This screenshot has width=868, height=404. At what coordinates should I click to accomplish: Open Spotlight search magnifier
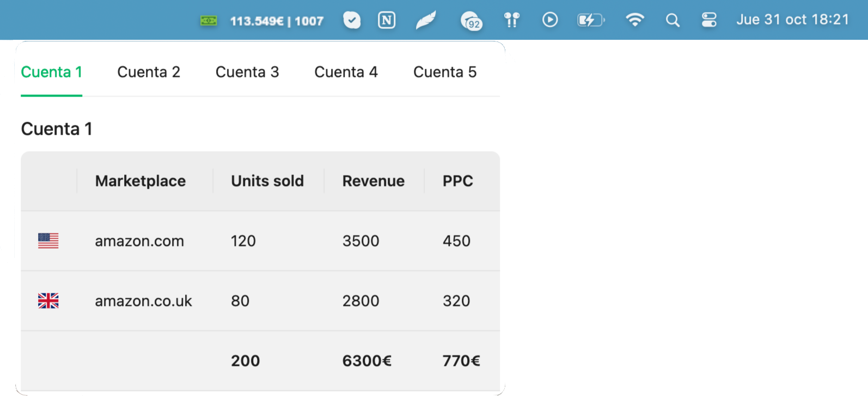click(x=673, y=21)
